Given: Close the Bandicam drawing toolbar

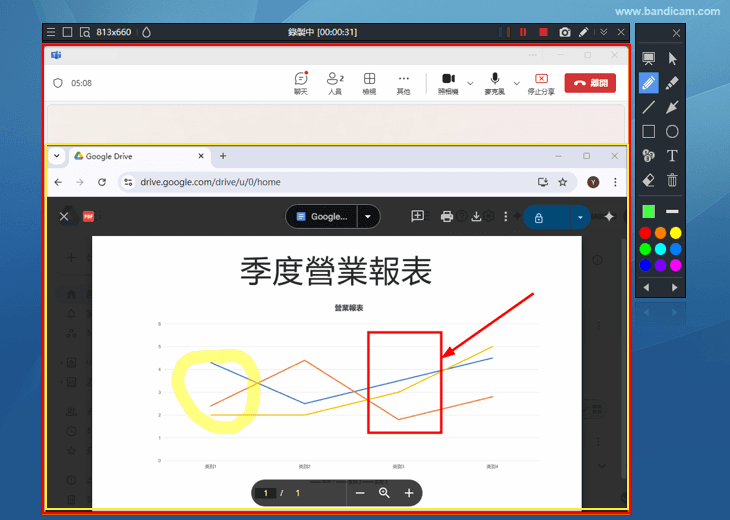Looking at the screenshot, I should pyautogui.click(x=676, y=33).
